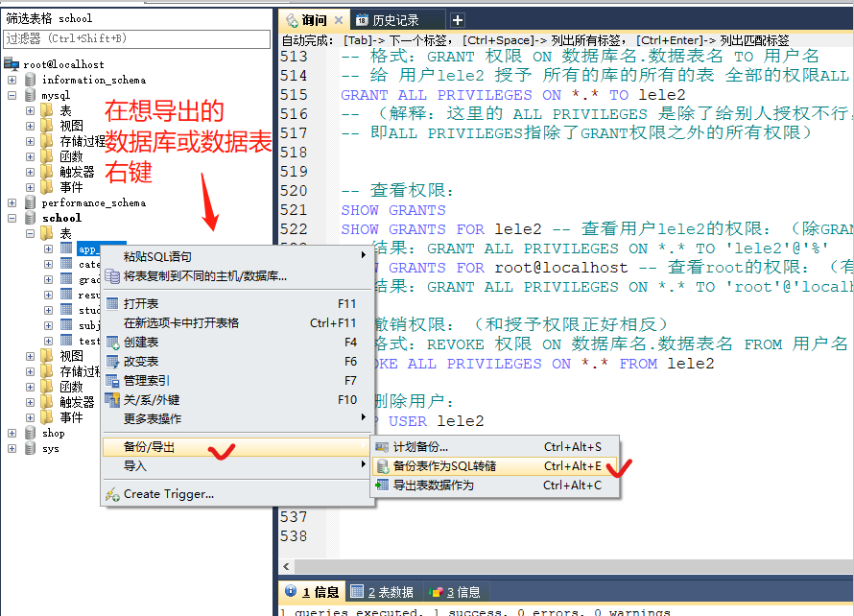Select 在新选项卡中打开表格 menu item
Viewport: 854px width, 616px height.
(236, 323)
